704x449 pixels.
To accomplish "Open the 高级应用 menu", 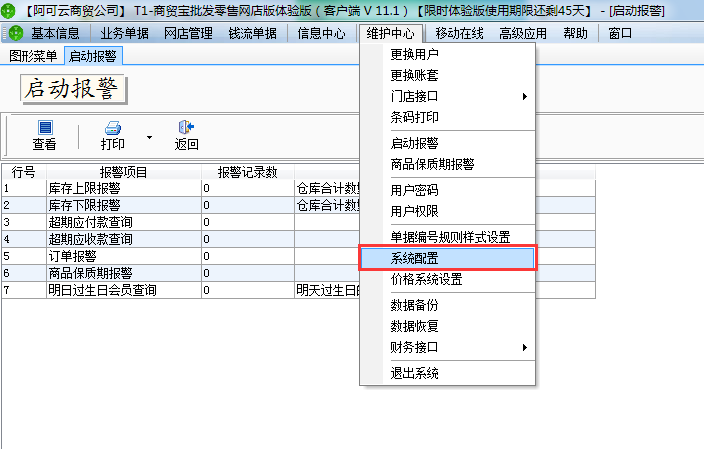I will [523, 33].
